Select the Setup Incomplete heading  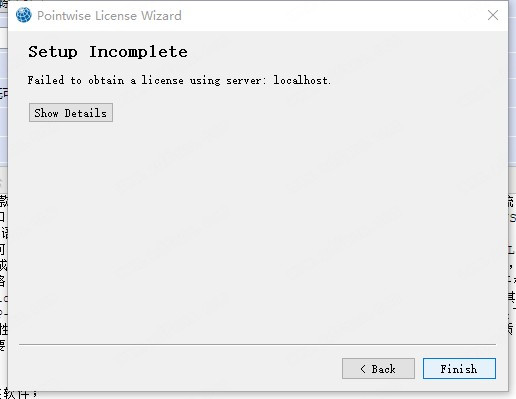click(x=108, y=52)
